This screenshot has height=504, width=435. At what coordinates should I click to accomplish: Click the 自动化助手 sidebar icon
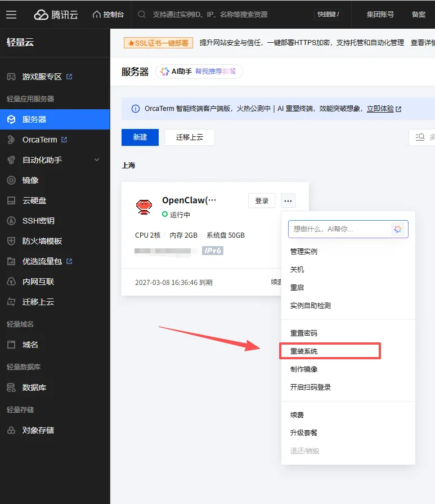click(11, 160)
